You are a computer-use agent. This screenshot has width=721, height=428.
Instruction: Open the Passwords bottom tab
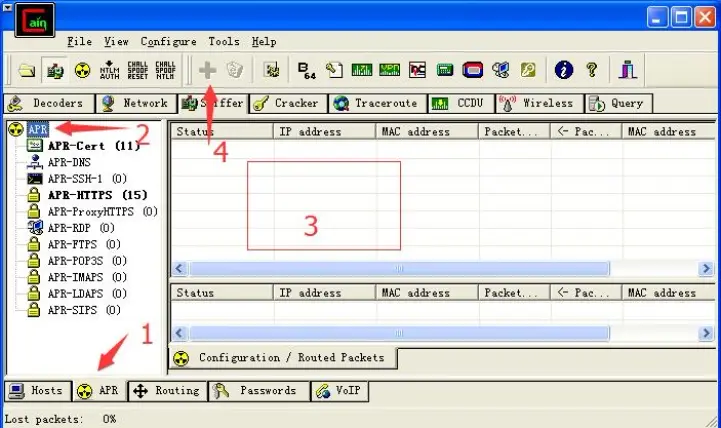259,391
